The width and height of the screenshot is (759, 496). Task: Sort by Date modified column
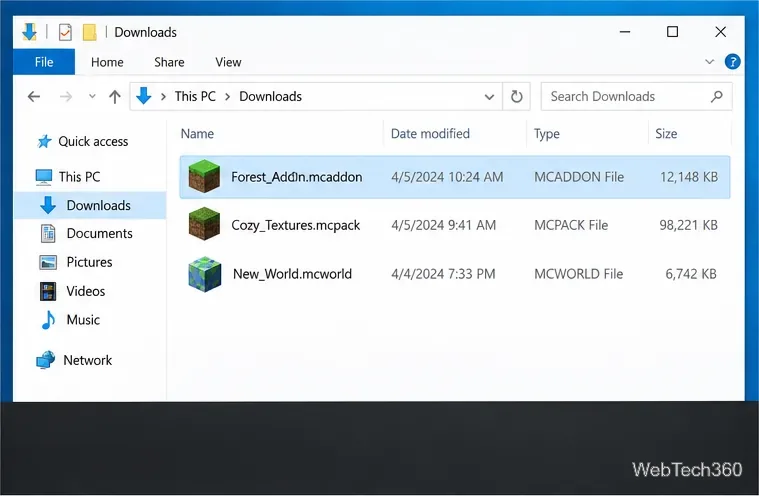[x=430, y=134]
